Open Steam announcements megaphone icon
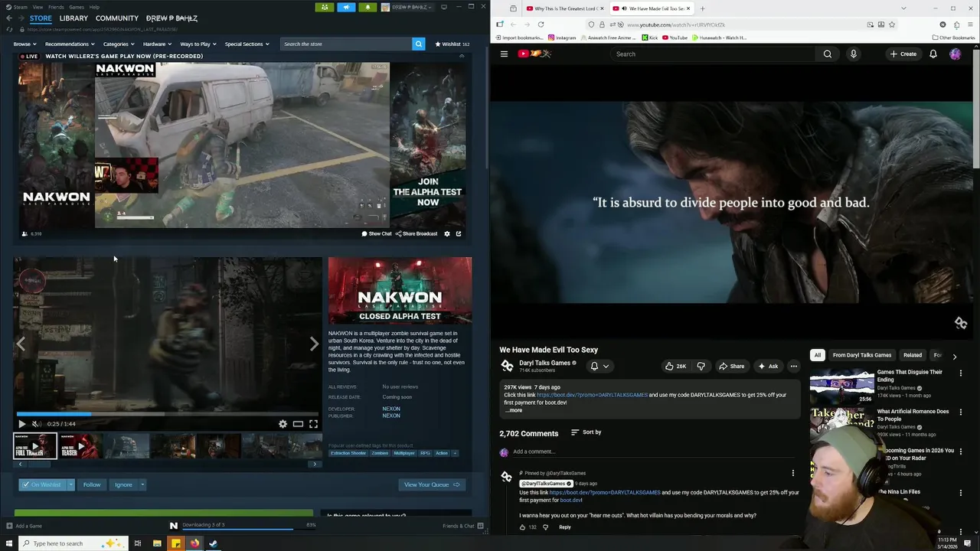Screen dimensions: 980x551 [x=346, y=7]
